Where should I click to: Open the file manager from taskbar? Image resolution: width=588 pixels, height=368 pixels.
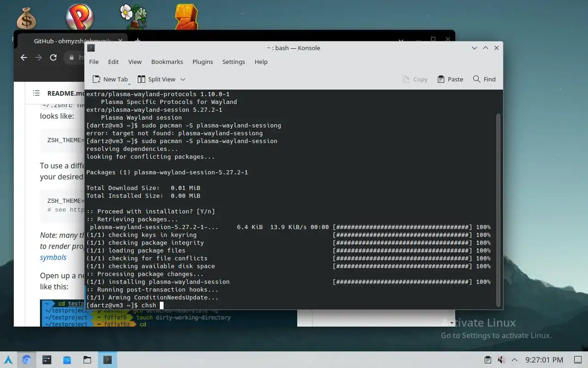click(87, 360)
